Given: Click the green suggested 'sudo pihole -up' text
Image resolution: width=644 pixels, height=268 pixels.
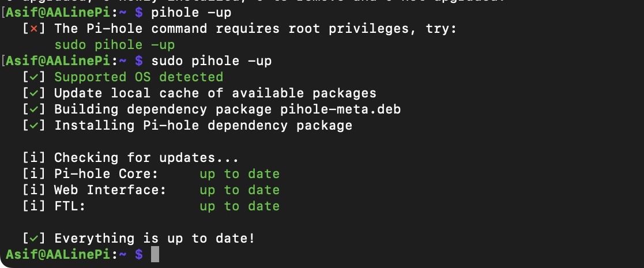Looking at the screenshot, I should click(115, 45).
